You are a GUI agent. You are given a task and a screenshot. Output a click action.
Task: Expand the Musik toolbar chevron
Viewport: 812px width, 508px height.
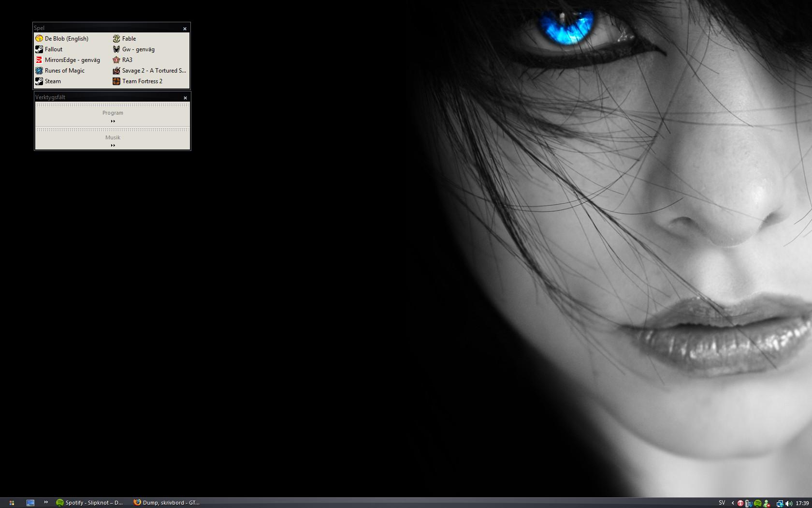pos(113,145)
